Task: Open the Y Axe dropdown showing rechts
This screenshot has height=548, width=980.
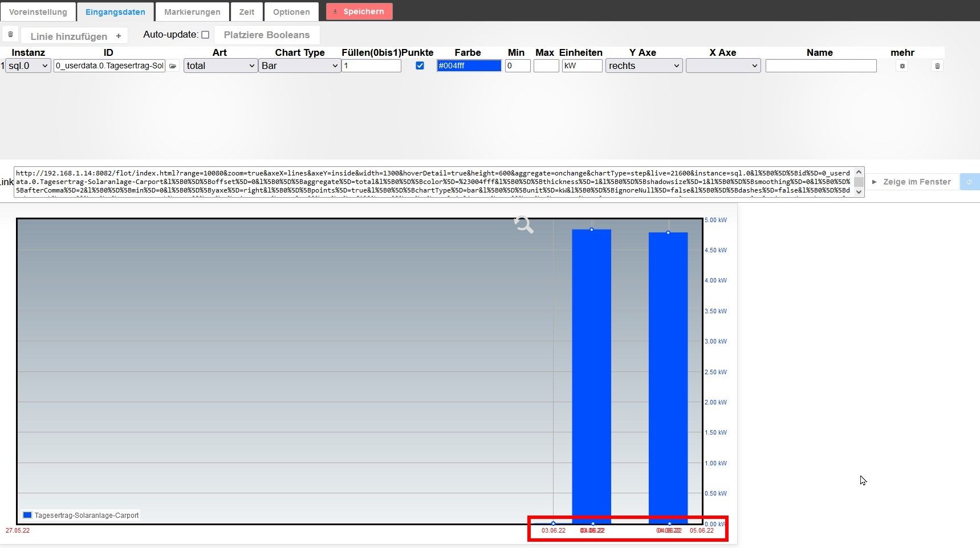Action: point(644,66)
